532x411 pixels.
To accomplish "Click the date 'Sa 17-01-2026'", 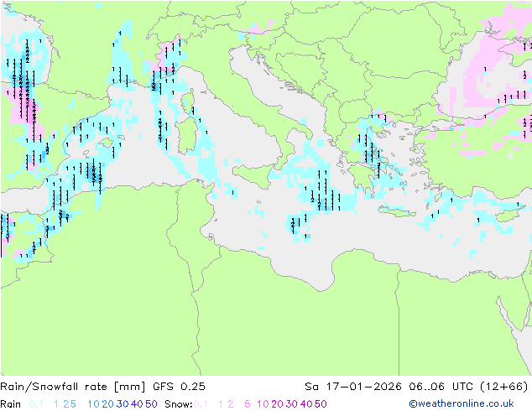I will pyautogui.click(x=353, y=387).
